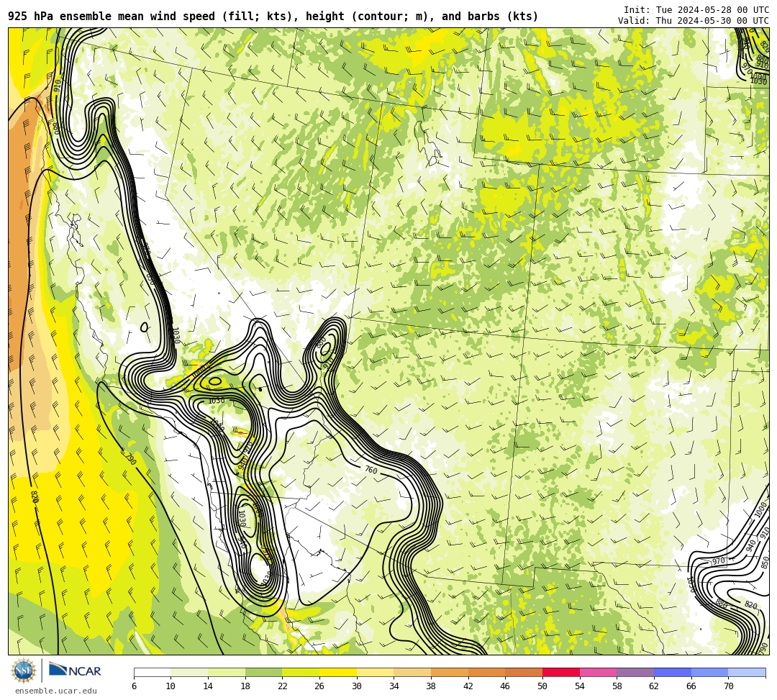The height and width of the screenshot is (700, 777).
Task: Click the colorbar tick label '54'
Action: (x=580, y=686)
